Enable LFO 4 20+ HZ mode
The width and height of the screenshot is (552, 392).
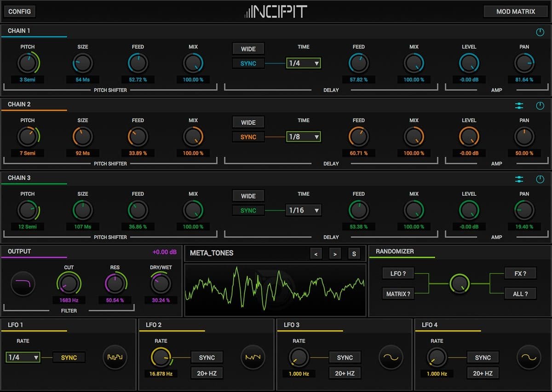click(x=483, y=373)
